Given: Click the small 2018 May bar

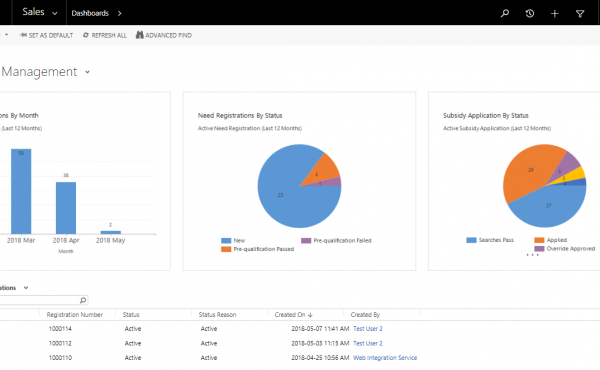Looking at the screenshot, I should tap(111, 232).
